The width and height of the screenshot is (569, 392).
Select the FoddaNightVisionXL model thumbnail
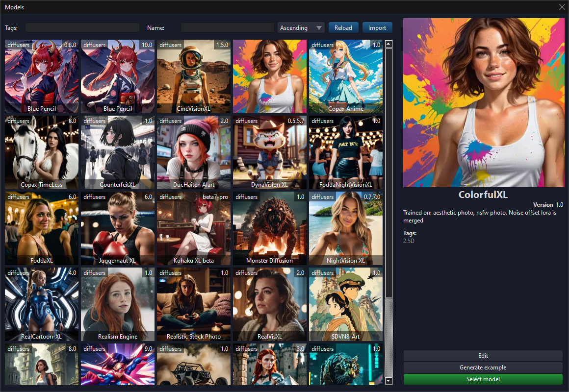pos(346,153)
